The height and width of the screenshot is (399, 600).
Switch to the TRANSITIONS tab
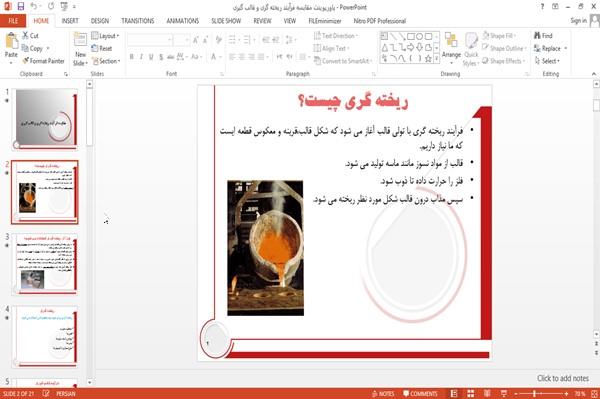(138, 21)
